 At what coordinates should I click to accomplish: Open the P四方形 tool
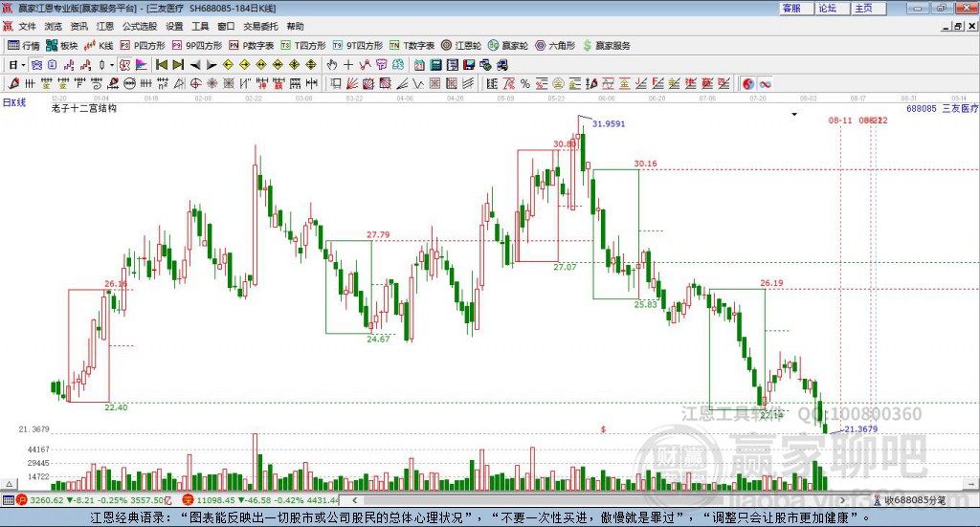143,46
